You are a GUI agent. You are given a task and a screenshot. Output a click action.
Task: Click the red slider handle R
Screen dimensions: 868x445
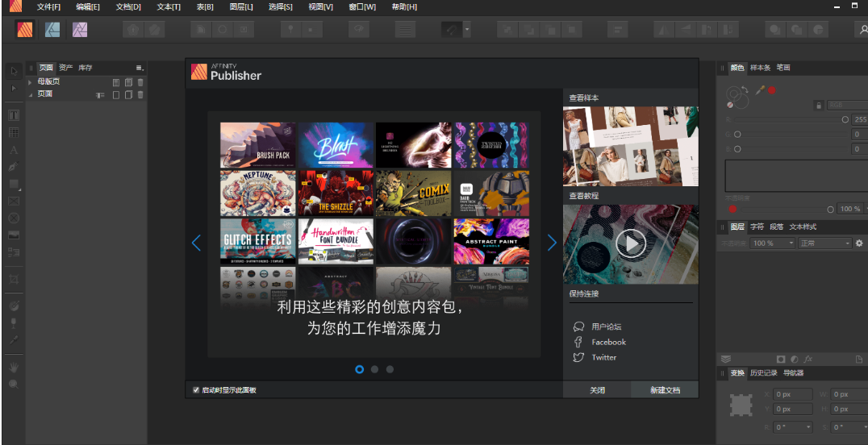tap(845, 119)
